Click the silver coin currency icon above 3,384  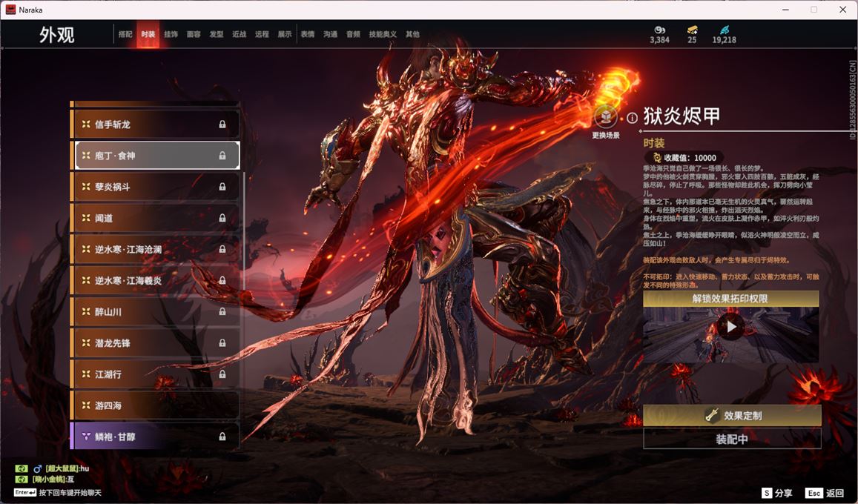(x=659, y=30)
